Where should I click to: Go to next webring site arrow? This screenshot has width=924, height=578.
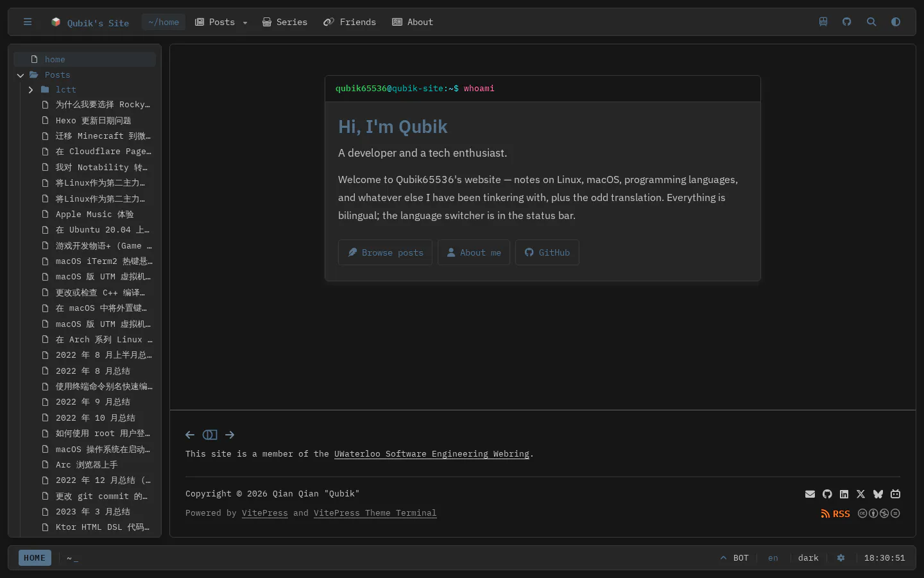tap(230, 435)
